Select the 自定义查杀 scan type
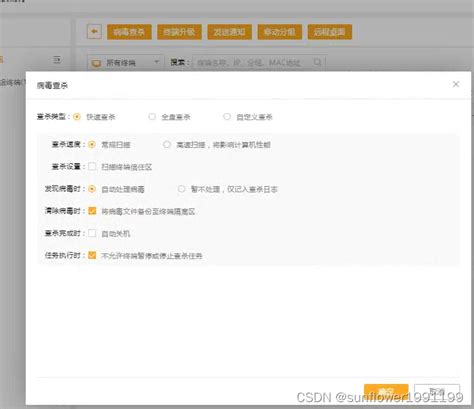Screen dimensions: 474x409 point(227,117)
